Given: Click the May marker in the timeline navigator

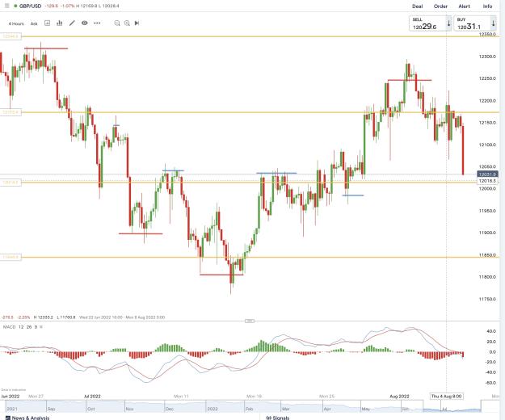Looking at the screenshot, I should (x=366, y=409).
